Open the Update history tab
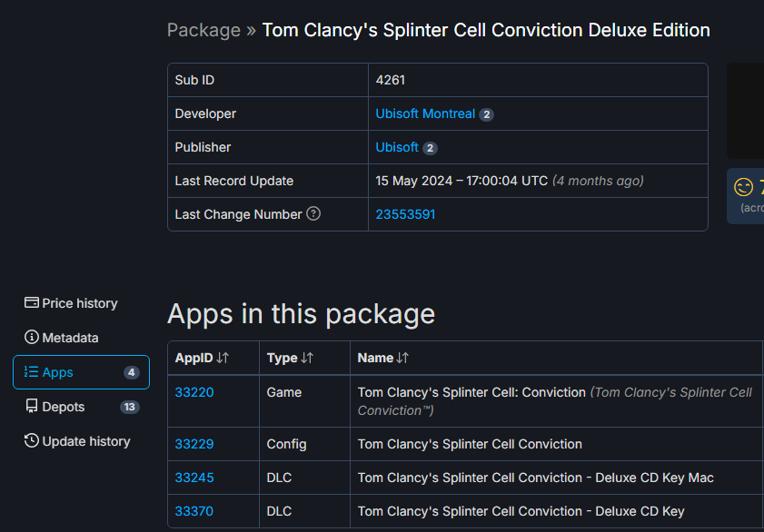The height and width of the screenshot is (532, 764). (x=81, y=441)
